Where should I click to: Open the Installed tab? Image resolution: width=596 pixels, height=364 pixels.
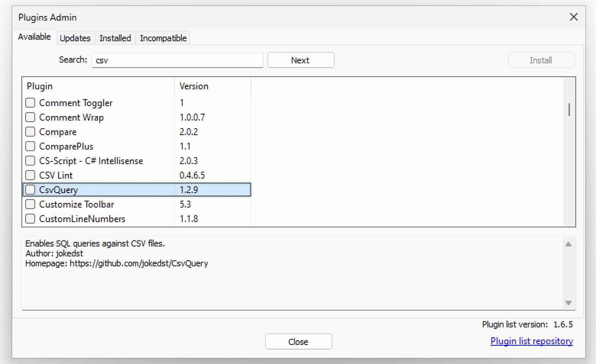coord(115,38)
